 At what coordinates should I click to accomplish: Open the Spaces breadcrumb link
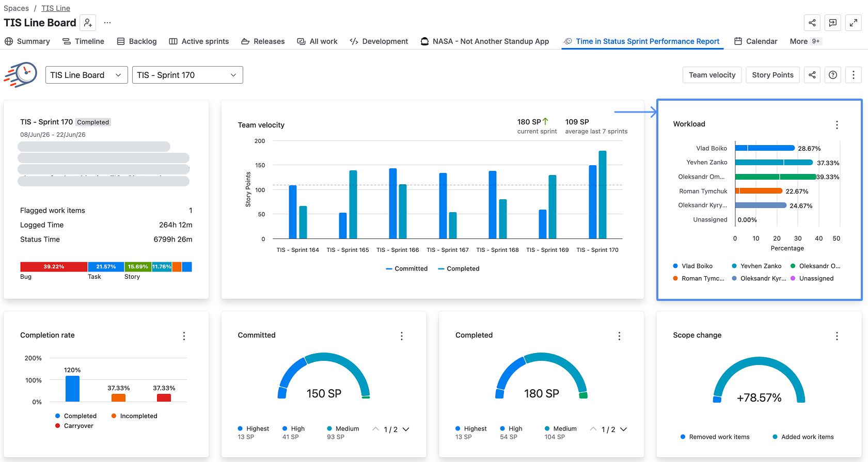(16, 8)
